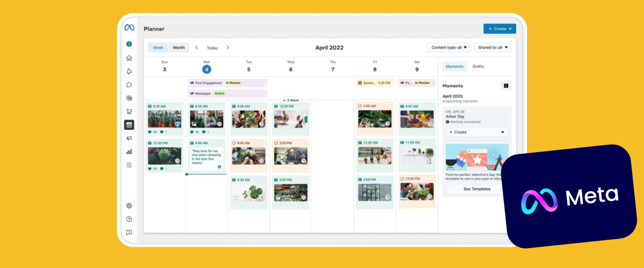Open the blue Create dropdown button
Image resolution: width=644 pixels, height=268 pixels.
pos(499,29)
